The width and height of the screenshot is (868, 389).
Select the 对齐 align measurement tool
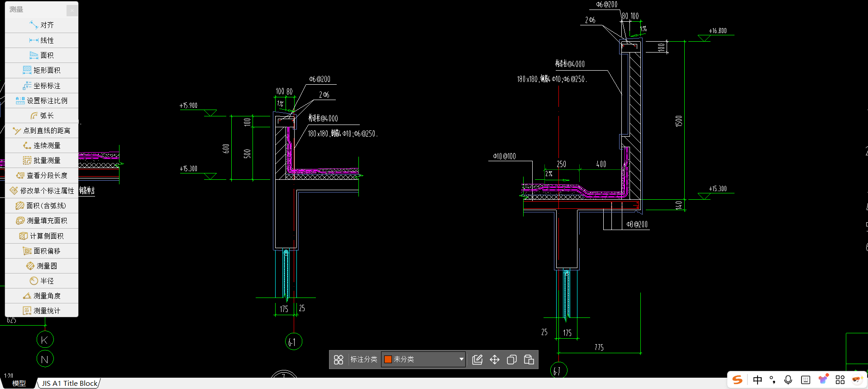[42, 25]
